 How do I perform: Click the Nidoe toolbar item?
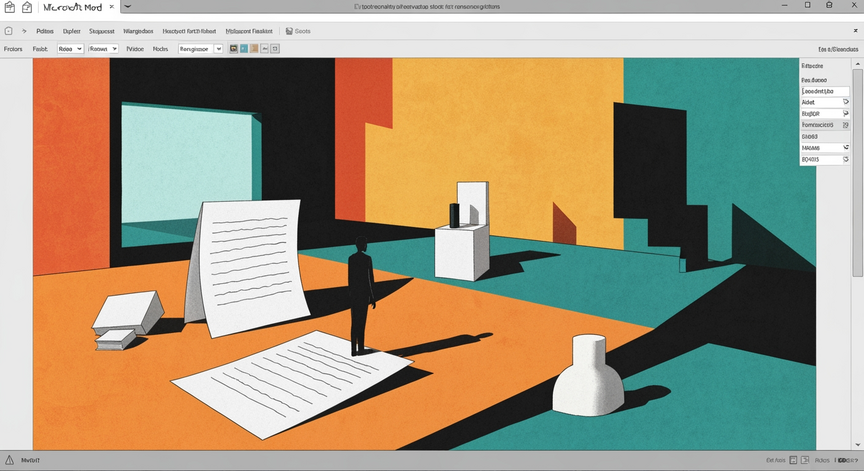[x=135, y=49]
